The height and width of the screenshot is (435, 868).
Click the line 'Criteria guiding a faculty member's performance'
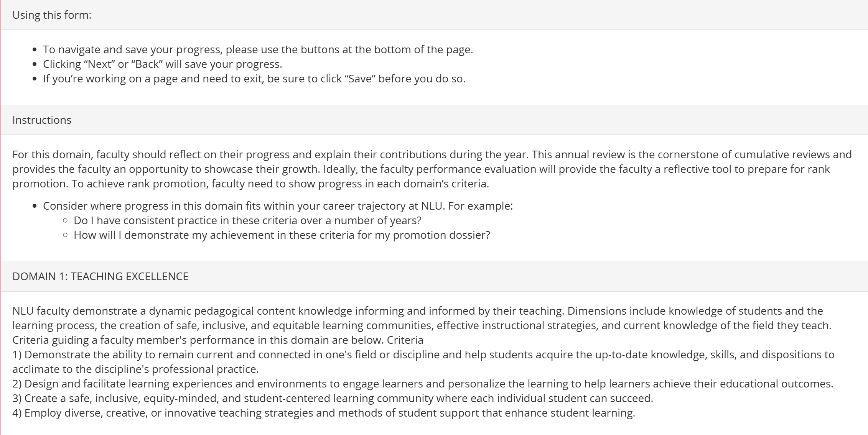tap(218, 340)
